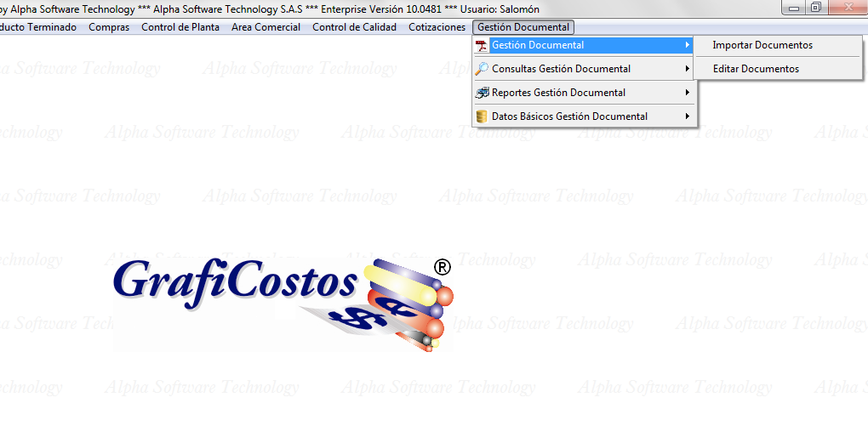This screenshot has height=426, width=868.
Task: Close the Gestión Documental menu bar item
Action: coord(523,27)
